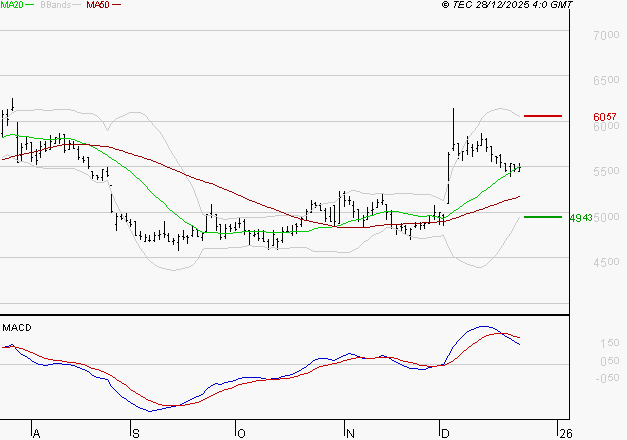Click the red resistance level line
Image resolution: width=627 pixels, height=440 pixels.
point(543,116)
